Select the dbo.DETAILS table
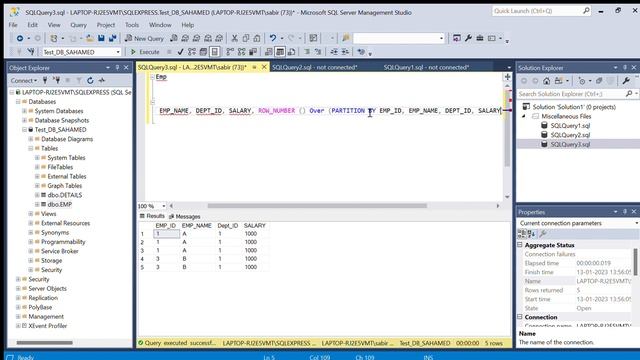 (x=64, y=195)
